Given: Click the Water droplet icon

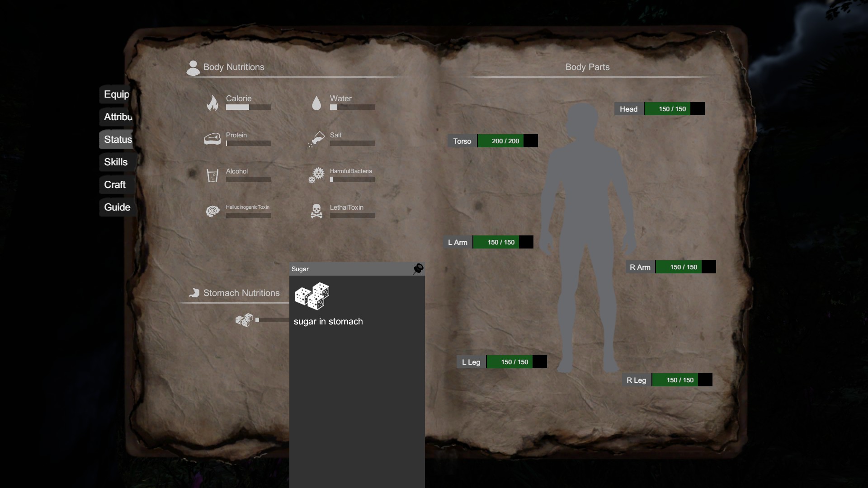Looking at the screenshot, I should click(316, 103).
